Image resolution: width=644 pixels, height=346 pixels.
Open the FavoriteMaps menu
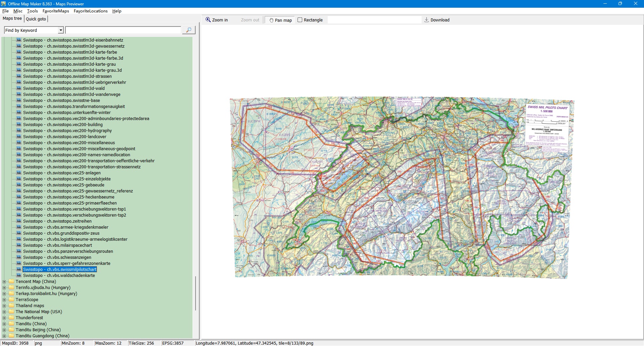coord(56,11)
